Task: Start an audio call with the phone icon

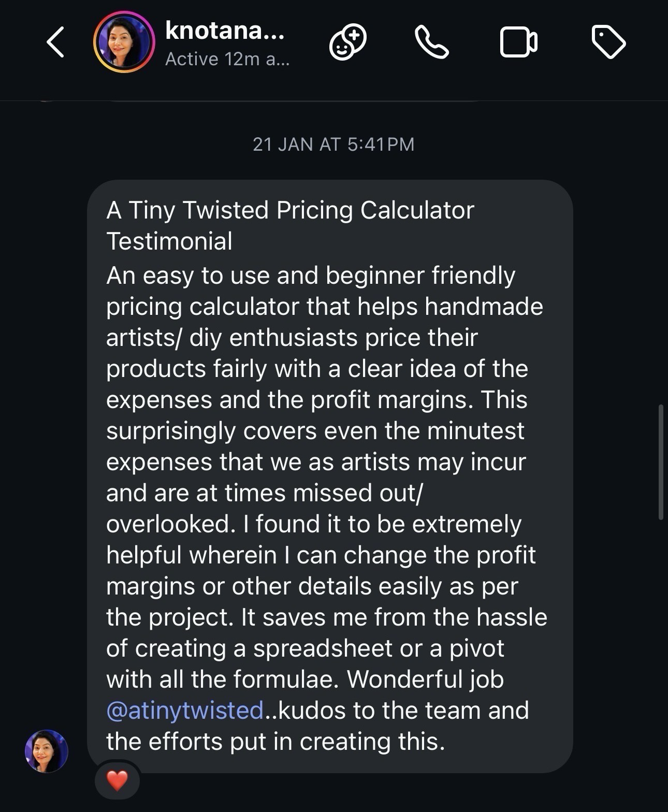Action: (x=432, y=42)
